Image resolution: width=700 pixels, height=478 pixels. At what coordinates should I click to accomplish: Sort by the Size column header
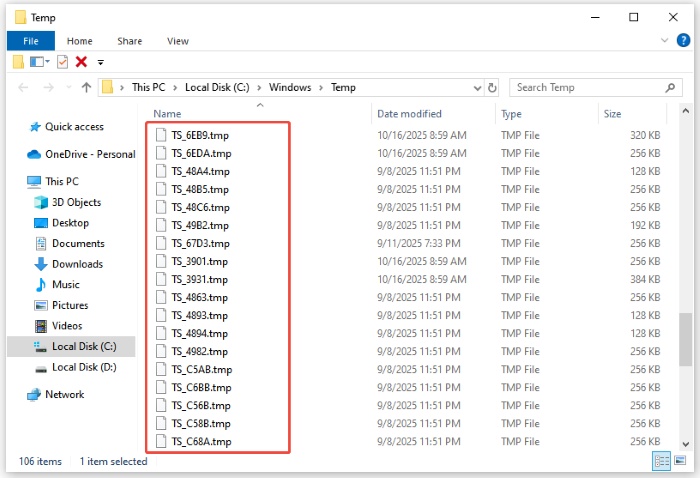tap(612, 114)
